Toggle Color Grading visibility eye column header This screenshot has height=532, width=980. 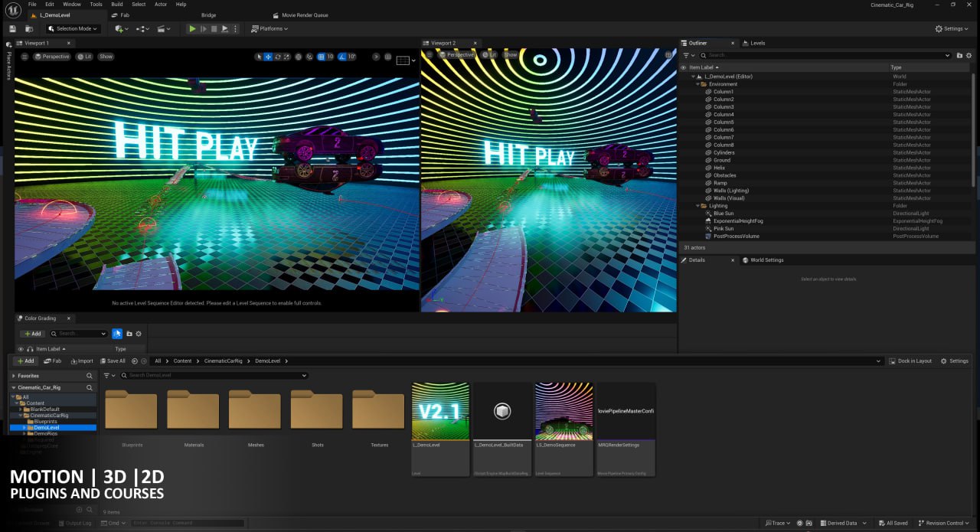click(x=21, y=349)
